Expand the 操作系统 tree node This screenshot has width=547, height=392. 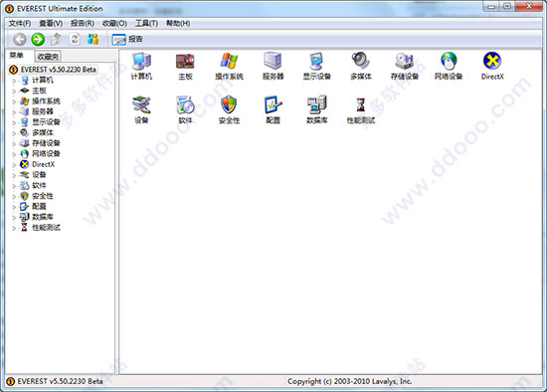point(14,101)
